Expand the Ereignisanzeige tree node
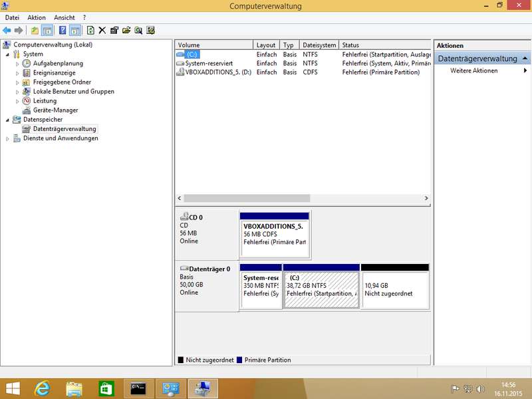The image size is (532, 399). pyautogui.click(x=17, y=73)
